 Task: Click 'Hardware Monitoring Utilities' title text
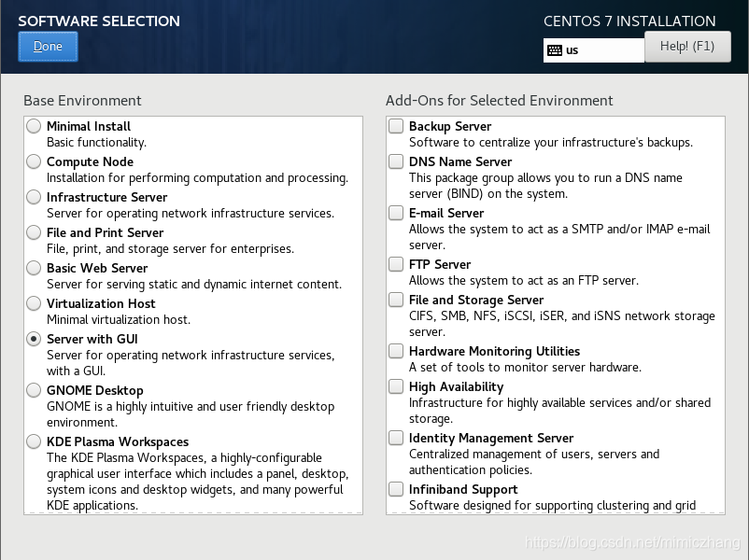pyautogui.click(x=494, y=351)
